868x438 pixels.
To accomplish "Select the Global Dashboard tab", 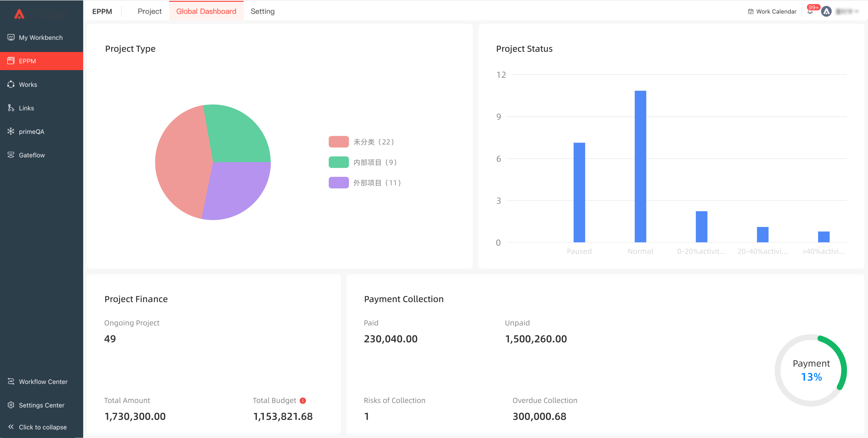I will [x=206, y=11].
